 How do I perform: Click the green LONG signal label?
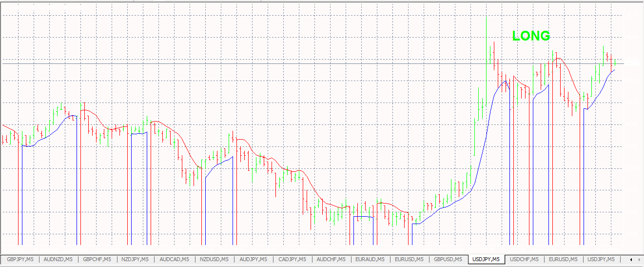[531, 36]
